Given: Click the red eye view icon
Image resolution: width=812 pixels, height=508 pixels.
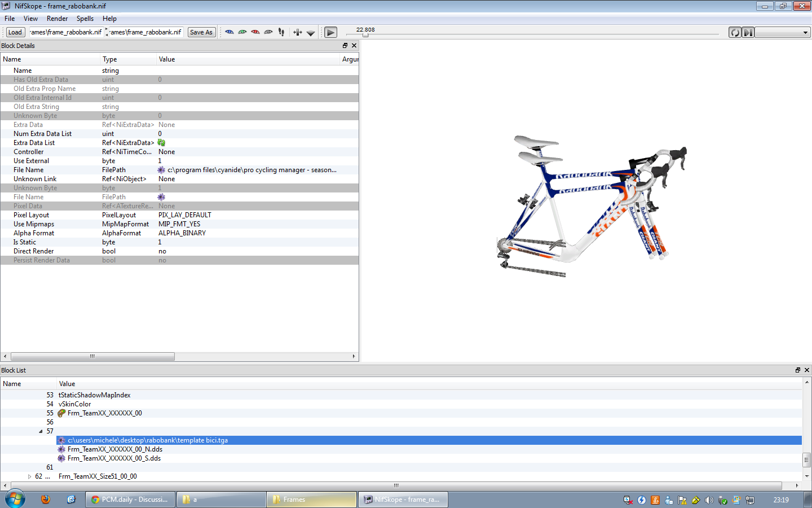Looking at the screenshot, I should pyautogui.click(x=255, y=32).
